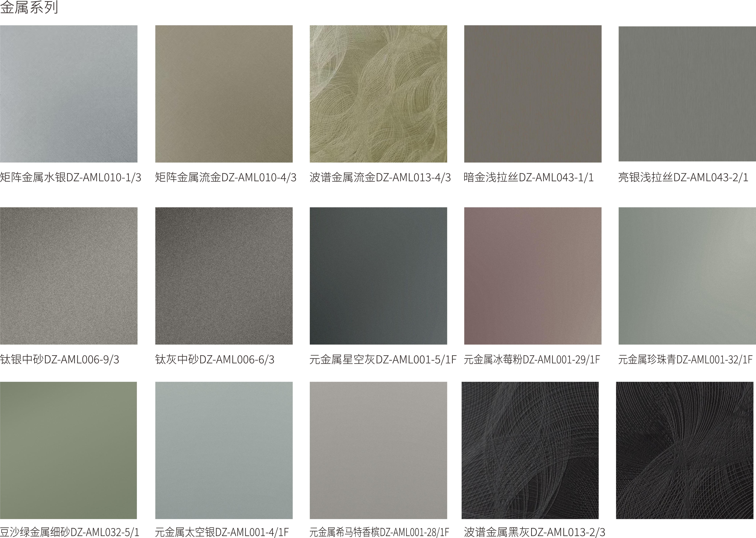756x538 pixels.
Task: Click the label 矩阵金属流金DZ-AML010-4/3
Action: point(226,177)
